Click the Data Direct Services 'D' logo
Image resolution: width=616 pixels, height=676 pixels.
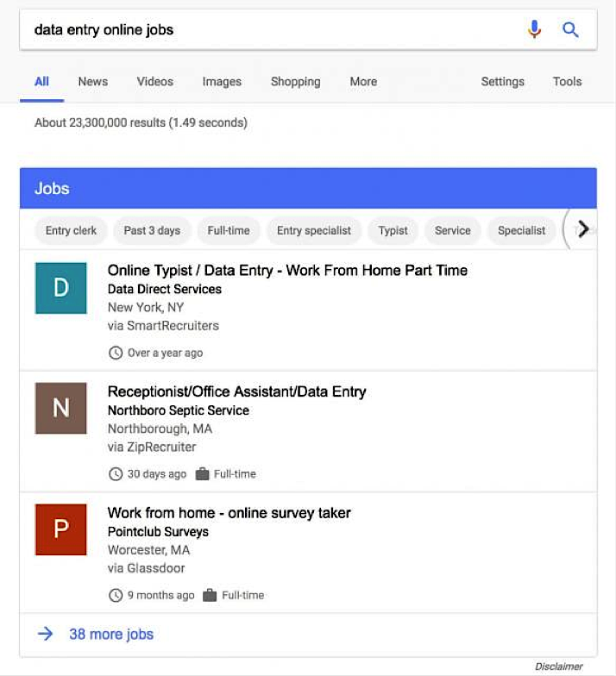click(60, 288)
